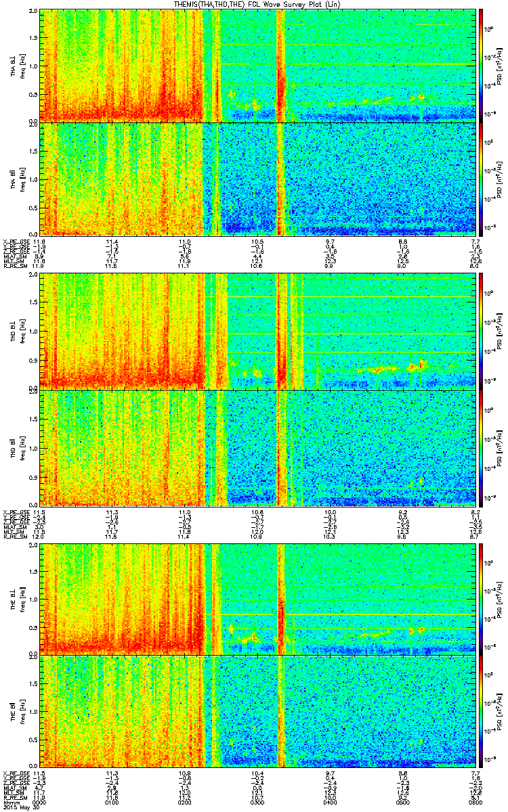This screenshot has width=508, height=812.
Task: Click the color bar beside THA BII panel
Action: click(482, 179)
